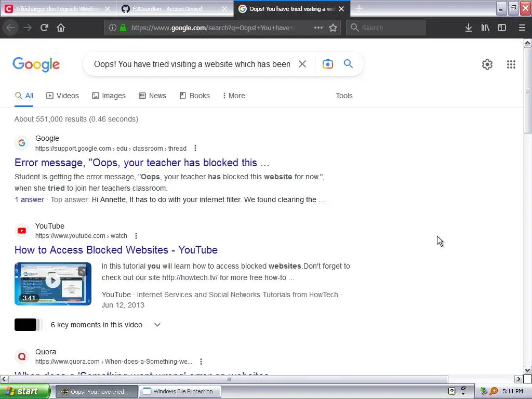This screenshot has width=532, height=399.
Task: Switch to News results tab
Action: (152, 96)
